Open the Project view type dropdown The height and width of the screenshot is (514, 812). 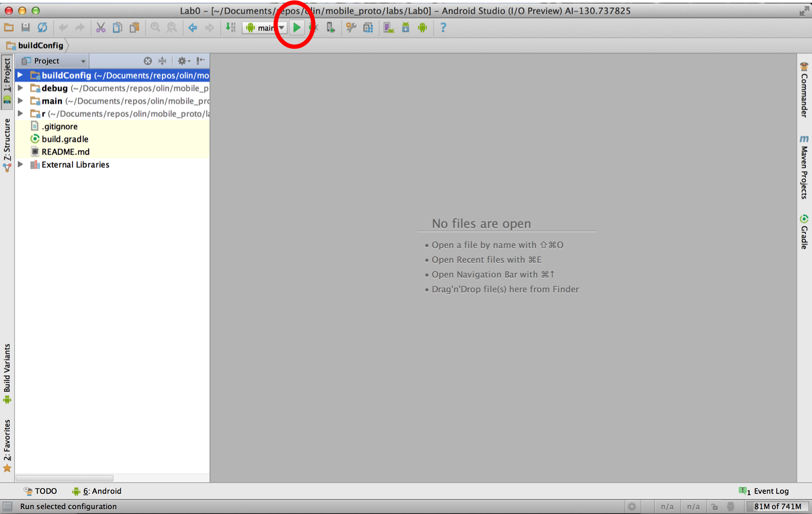point(53,61)
